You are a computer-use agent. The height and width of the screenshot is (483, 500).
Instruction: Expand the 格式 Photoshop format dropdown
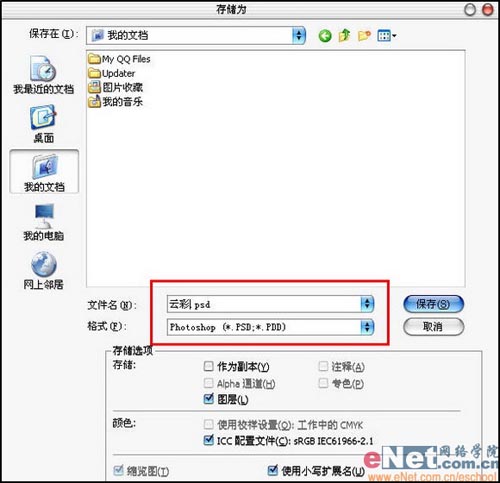click(x=367, y=327)
